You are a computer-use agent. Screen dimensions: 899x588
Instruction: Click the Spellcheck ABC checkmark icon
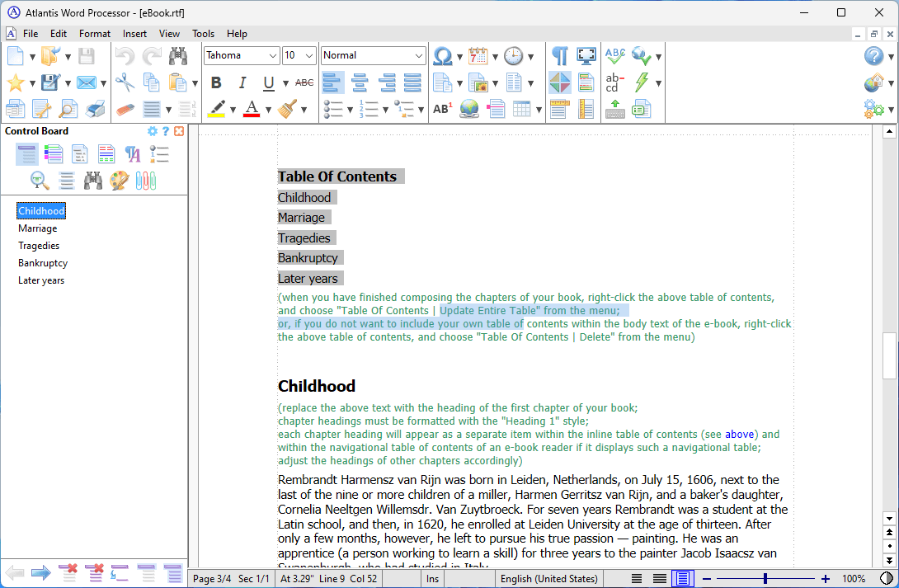point(614,55)
